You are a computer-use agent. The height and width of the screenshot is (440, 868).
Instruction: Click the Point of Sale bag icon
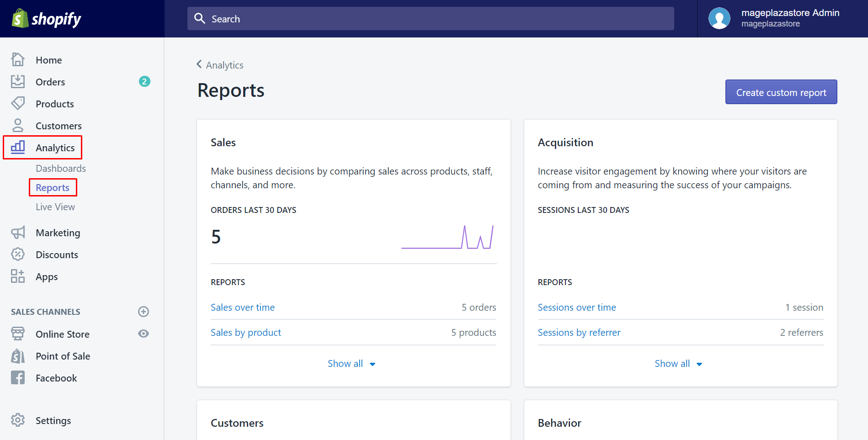point(18,355)
